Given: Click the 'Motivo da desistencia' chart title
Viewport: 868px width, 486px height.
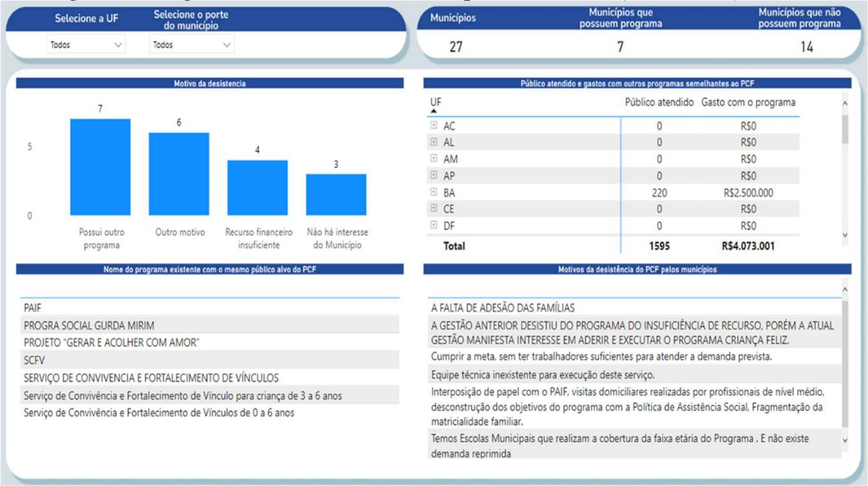Looking at the screenshot, I should (210, 83).
